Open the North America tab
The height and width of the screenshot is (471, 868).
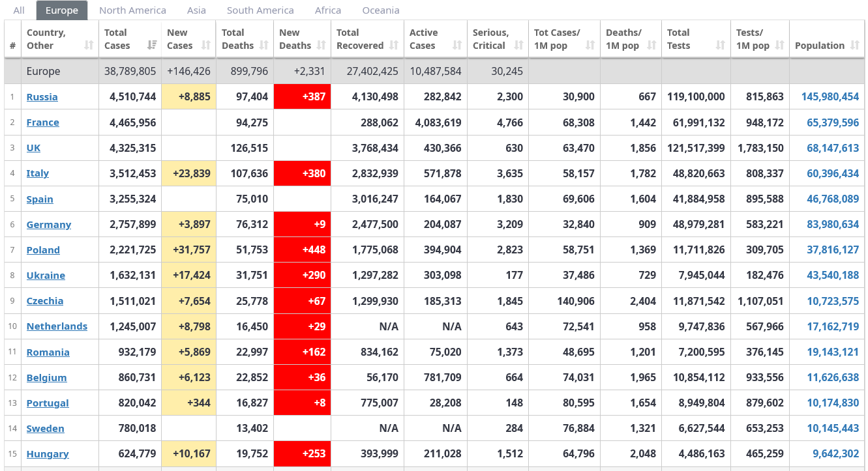click(132, 10)
